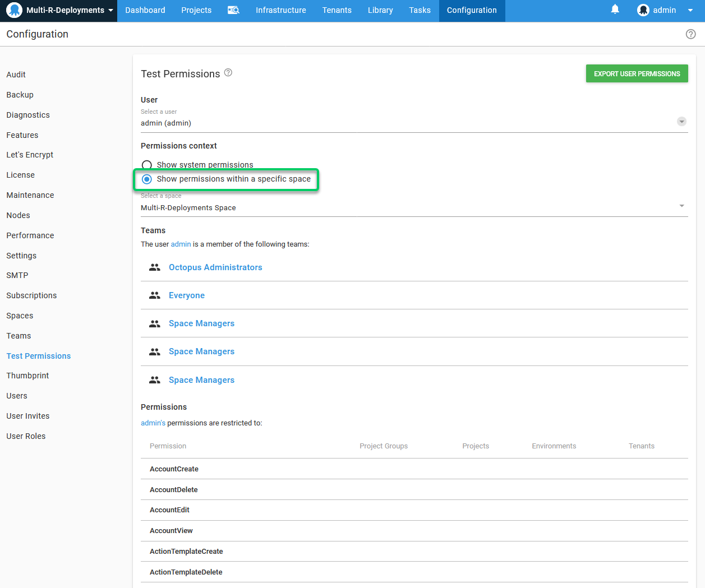Open the help icon beside Test Permissions heading

pyautogui.click(x=228, y=73)
